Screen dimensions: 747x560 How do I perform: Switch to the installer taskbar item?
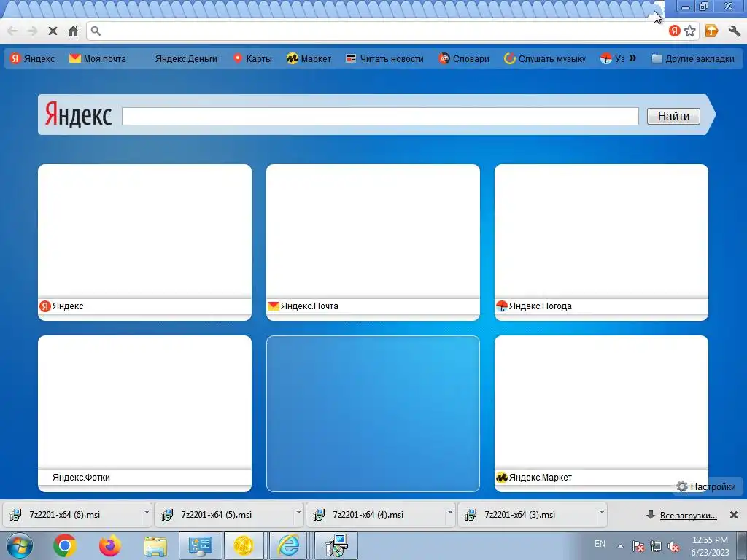click(x=336, y=545)
